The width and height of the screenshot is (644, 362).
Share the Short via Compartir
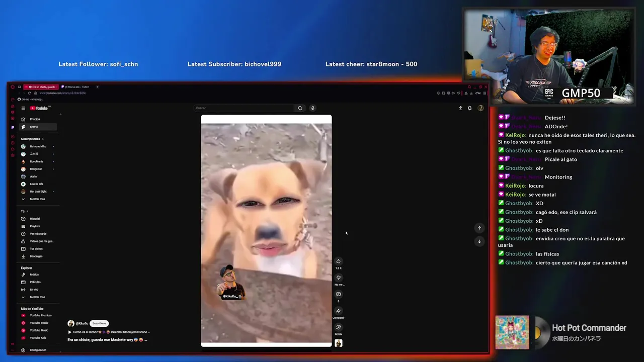tap(339, 311)
